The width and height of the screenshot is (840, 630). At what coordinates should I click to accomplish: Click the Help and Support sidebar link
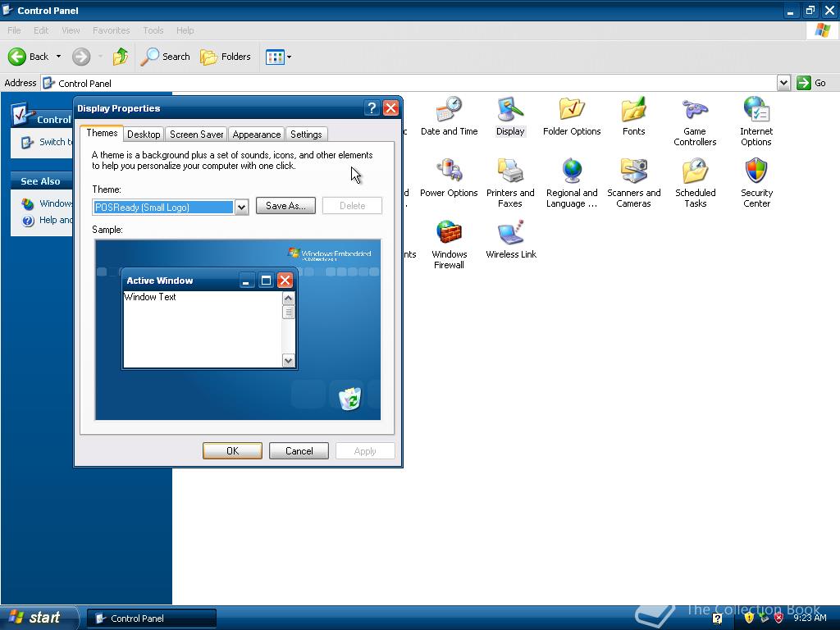point(48,220)
